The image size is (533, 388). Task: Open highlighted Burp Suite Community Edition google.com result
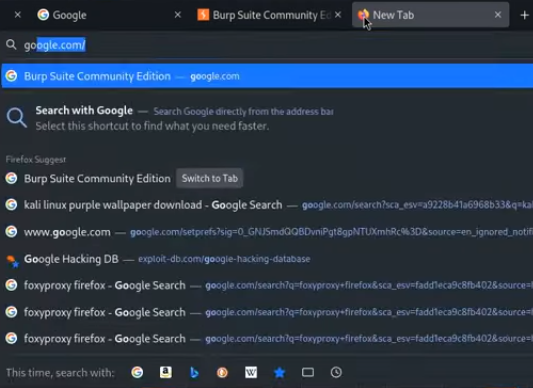[267, 76]
